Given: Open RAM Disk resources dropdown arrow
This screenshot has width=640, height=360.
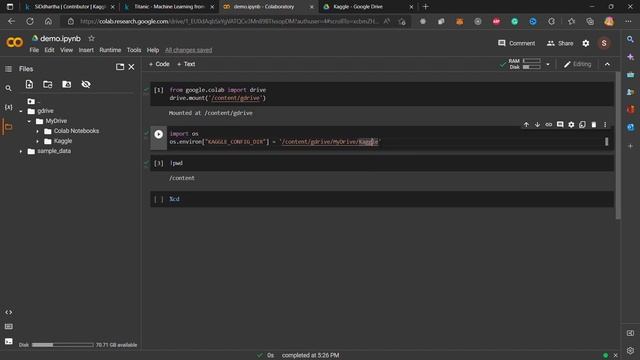Looking at the screenshot, I should (x=548, y=64).
